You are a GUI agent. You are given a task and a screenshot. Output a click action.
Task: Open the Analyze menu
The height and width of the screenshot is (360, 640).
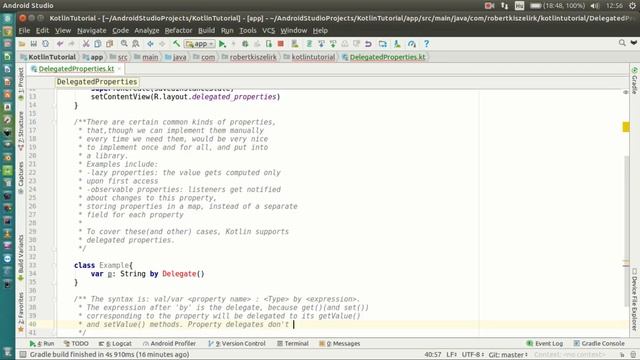147,31
